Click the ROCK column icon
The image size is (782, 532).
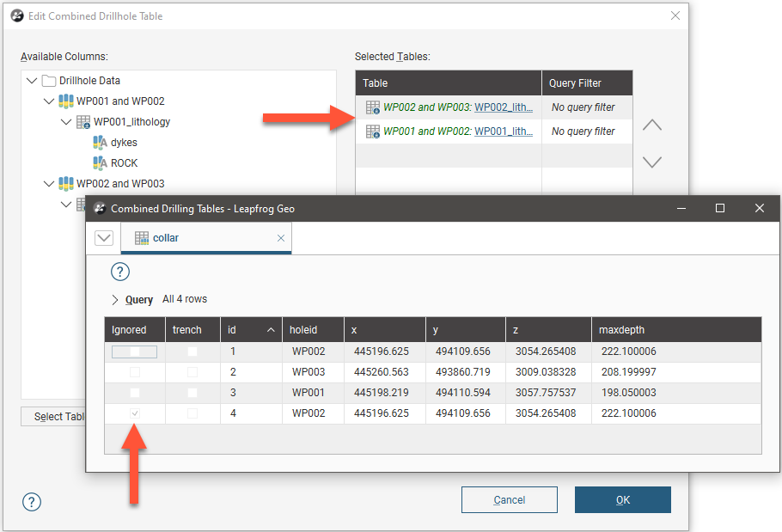tap(100, 163)
